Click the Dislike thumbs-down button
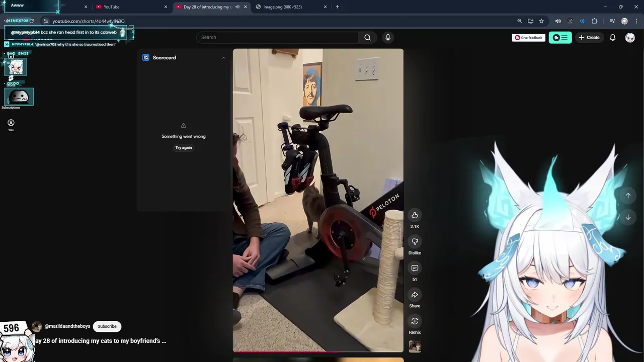 tap(415, 242)
